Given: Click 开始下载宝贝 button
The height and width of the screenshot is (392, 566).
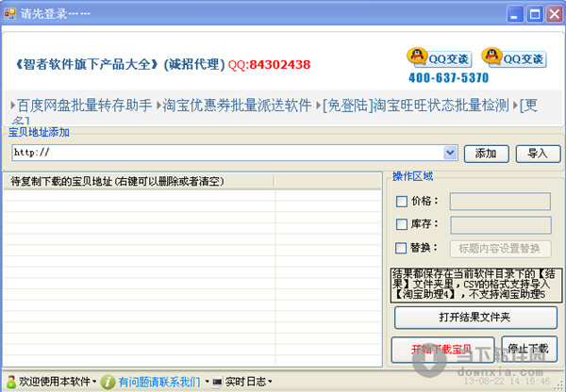Looking at the screenshot, I should pyautogui.click(x=442, y=350).
